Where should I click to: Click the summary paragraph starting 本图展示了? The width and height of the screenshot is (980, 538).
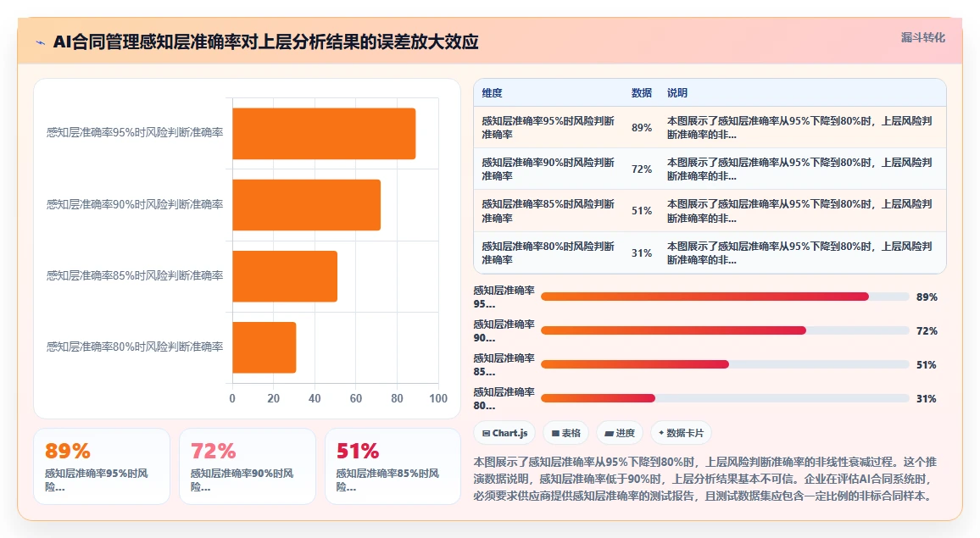tap(705, 480)
